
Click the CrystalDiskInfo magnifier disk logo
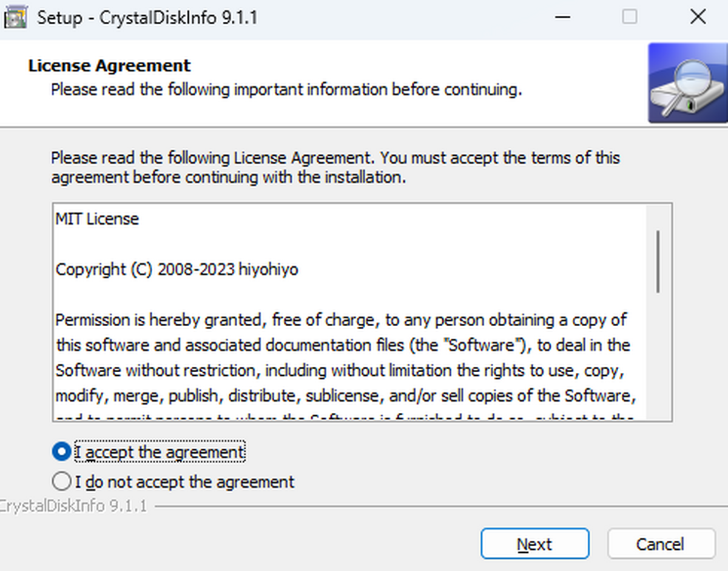[x=687, y=83]
